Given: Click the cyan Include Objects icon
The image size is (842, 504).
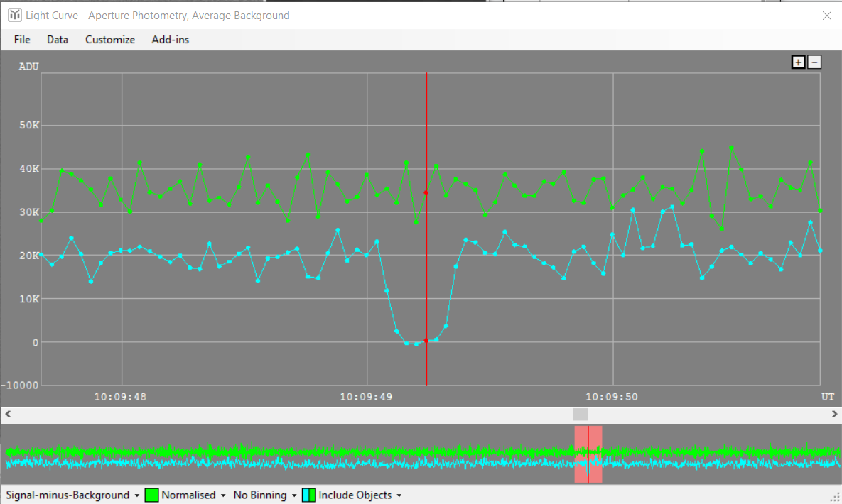Looking at the screenshot, I should (x=309, y=495).
